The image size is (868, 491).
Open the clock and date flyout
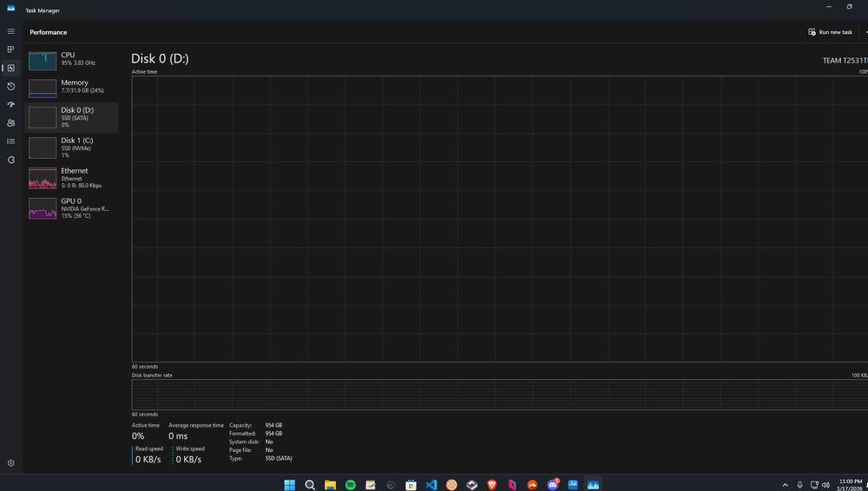click(x=852, y=485)
